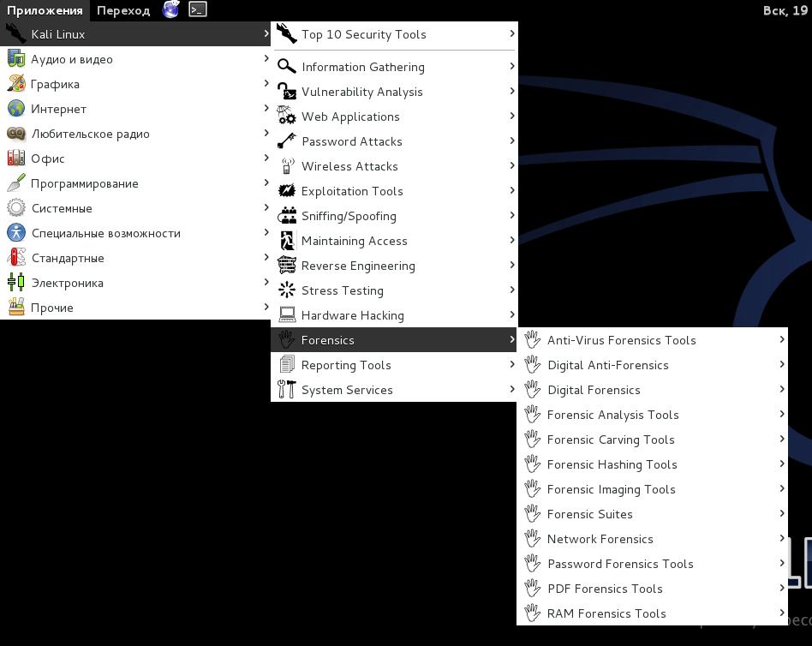Viewport: 812px width, 646px height.
Task: Click the Maintaining Access label
Action: coord(355,241)
